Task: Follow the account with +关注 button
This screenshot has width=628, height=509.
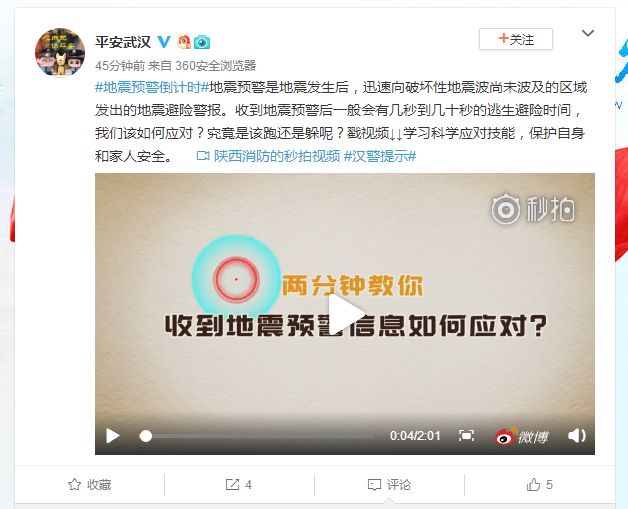Action: point(516,39)
